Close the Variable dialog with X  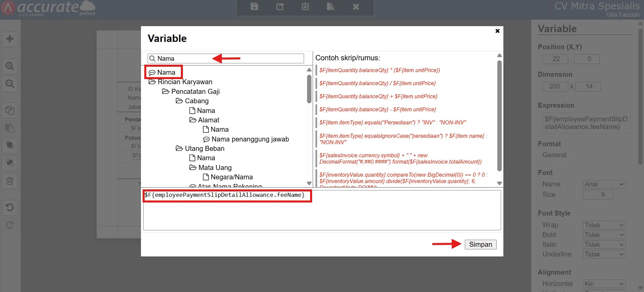click(497, 31)
